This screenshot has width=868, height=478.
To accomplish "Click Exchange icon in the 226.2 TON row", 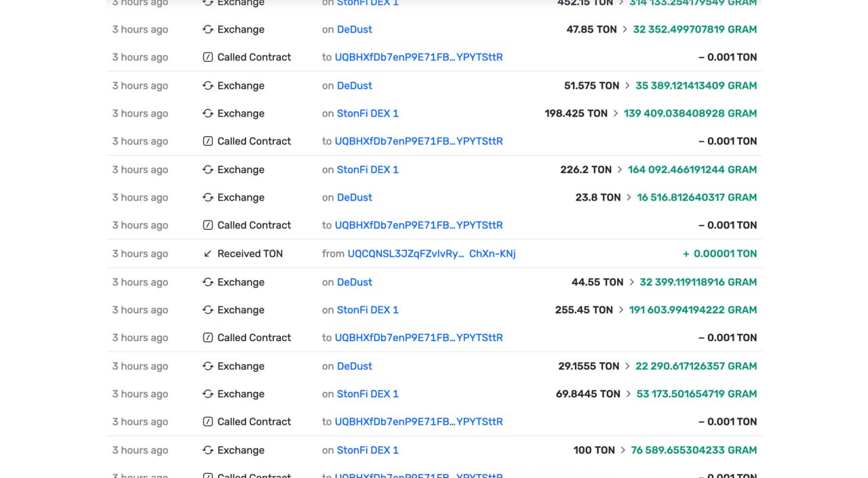I will pyautogui.click(x=208, y=170).
